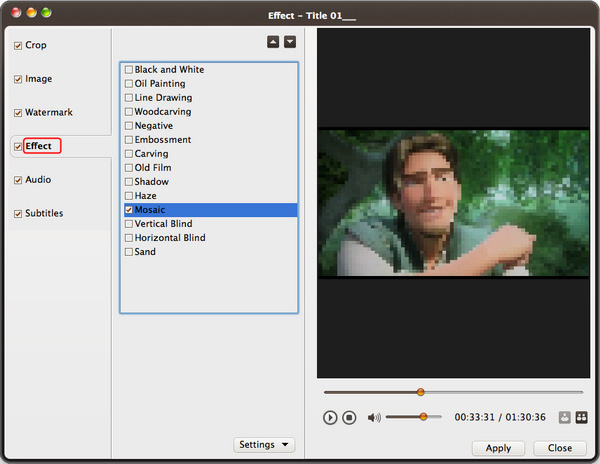Toggle the Image checkbox
The width and height of the screenshot is (600, 464).
coord(18,79)
